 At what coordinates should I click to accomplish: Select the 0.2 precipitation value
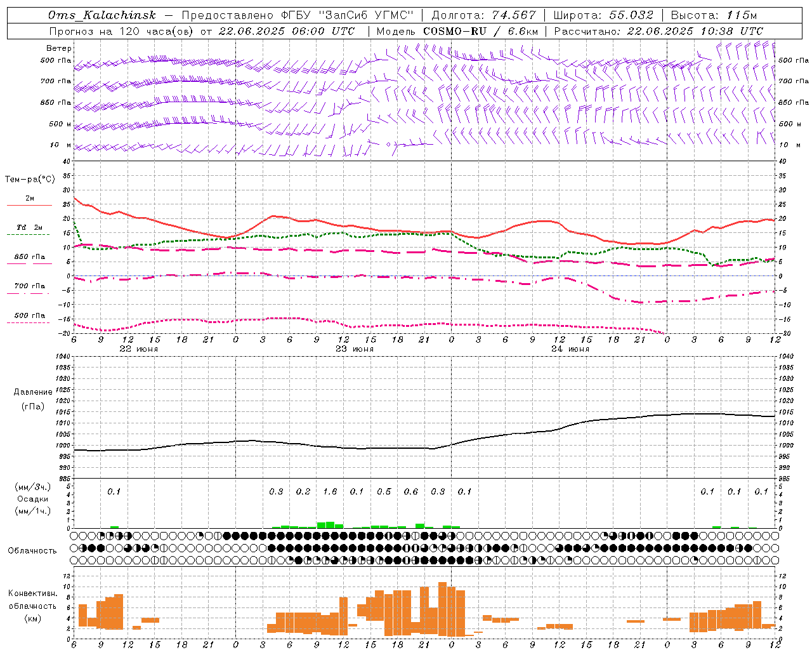[303, 492]
